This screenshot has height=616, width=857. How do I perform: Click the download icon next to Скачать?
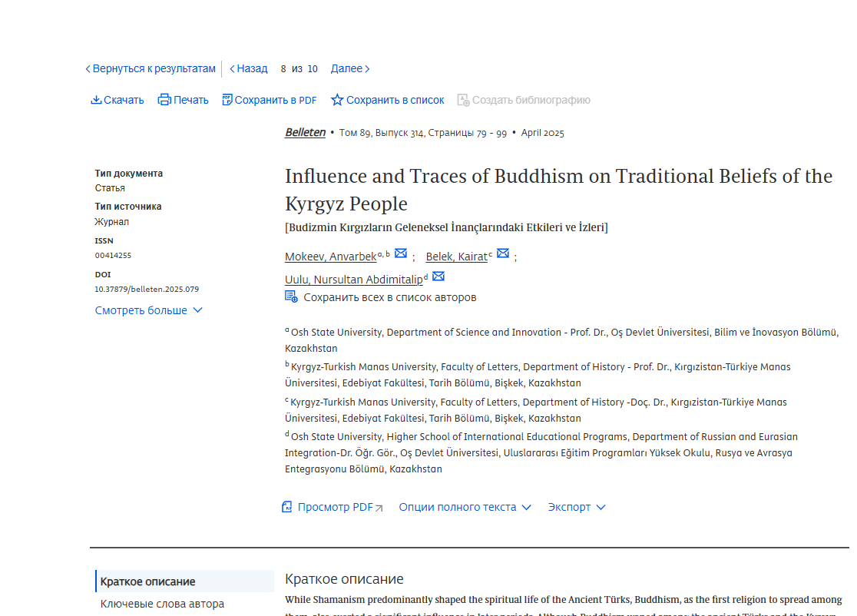[x=96, y=100]
